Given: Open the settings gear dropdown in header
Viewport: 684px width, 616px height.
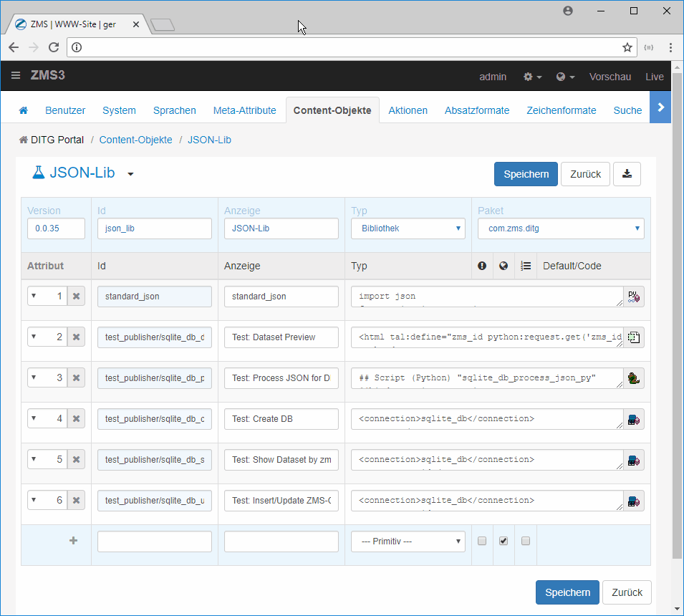Looking at the screenshot, I should [532, 77].
